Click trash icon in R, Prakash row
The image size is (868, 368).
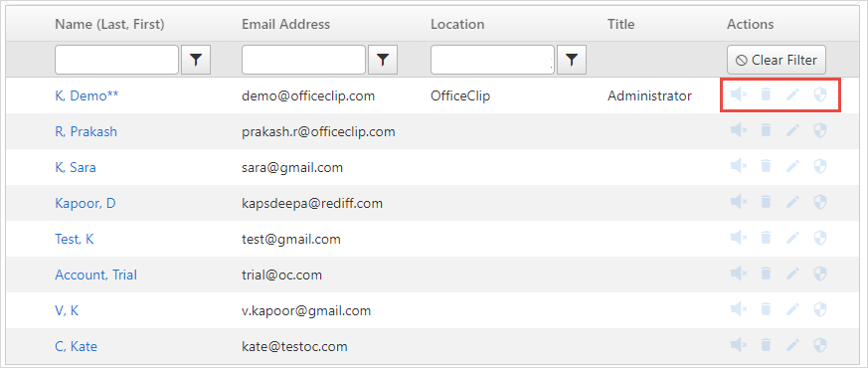click(766, 130)
